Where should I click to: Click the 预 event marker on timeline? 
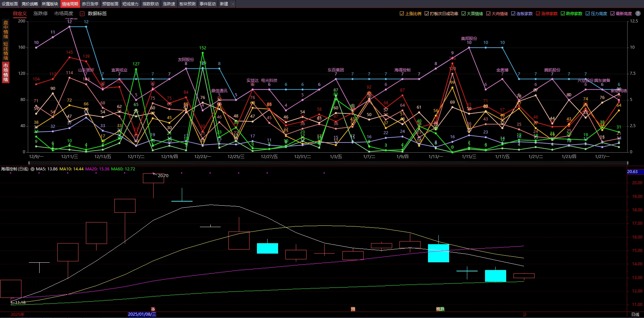(353, 309)
